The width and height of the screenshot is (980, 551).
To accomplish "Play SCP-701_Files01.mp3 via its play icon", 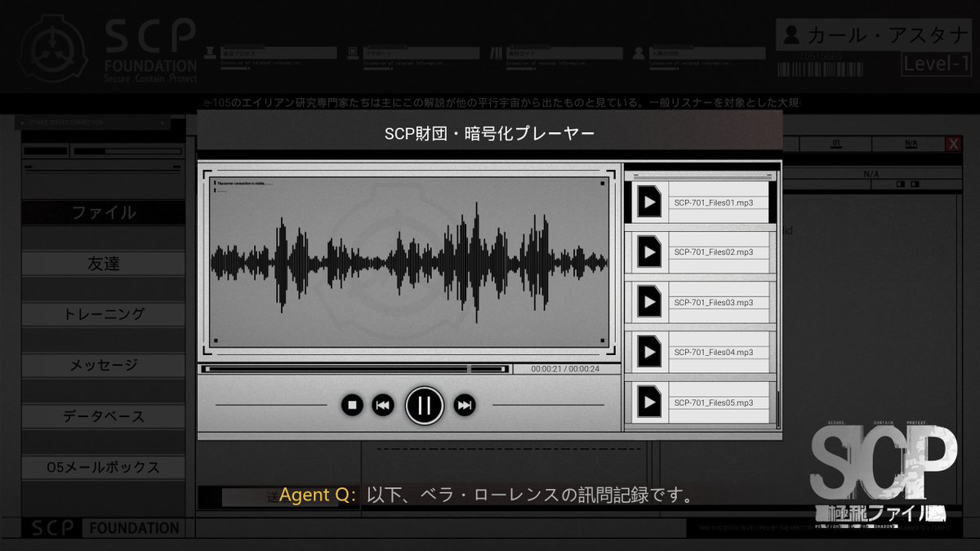I will click(649, 202).
